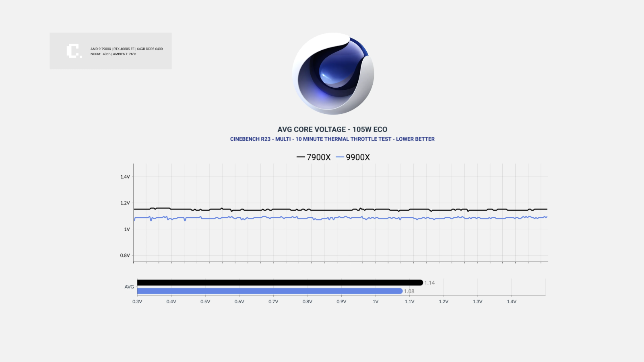Click the 0.6V bar chart axis label
The width and height of the screenshot is (644, 362).
point(239,302)
